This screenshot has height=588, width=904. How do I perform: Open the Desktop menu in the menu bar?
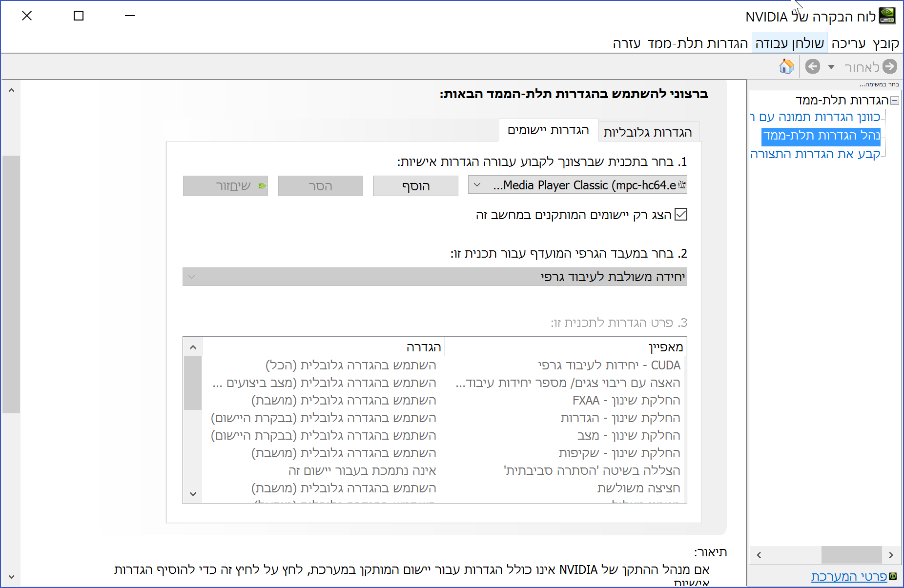(x=790, y=43)
